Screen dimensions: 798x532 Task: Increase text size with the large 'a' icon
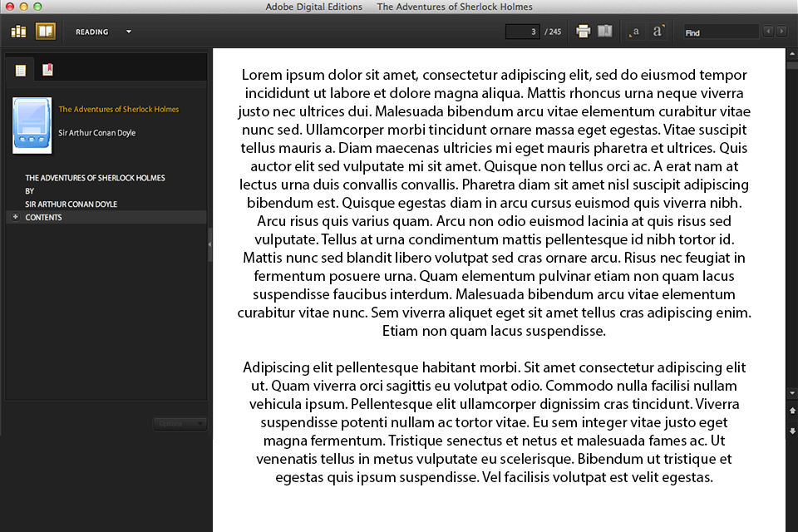(658, 32)
